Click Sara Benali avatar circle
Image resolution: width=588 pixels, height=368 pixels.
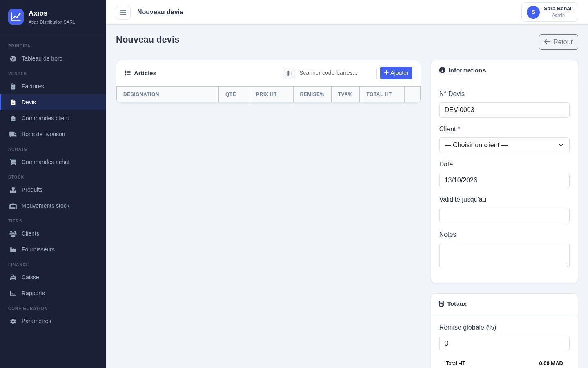click(533, 12)
